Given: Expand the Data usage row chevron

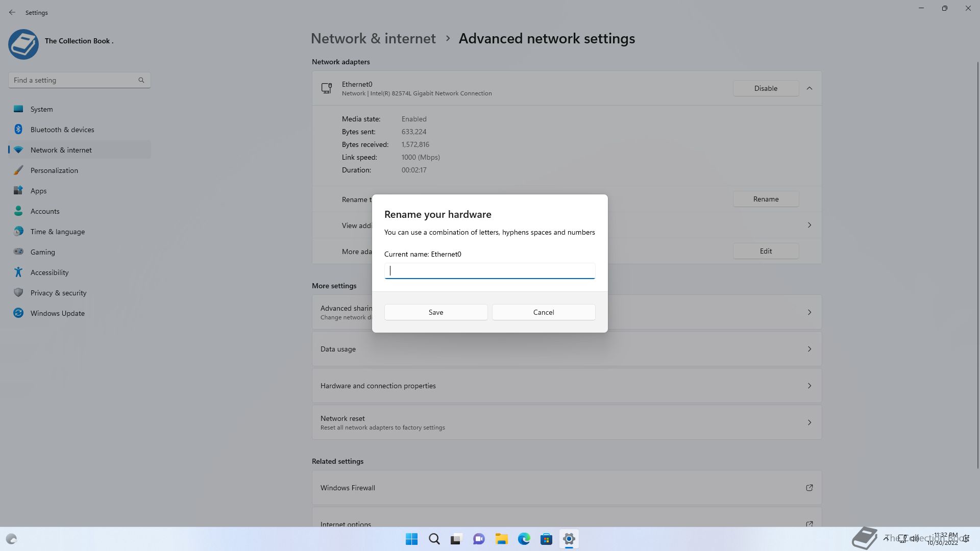Looking at the screenshot, I should (x=809, y=349).
